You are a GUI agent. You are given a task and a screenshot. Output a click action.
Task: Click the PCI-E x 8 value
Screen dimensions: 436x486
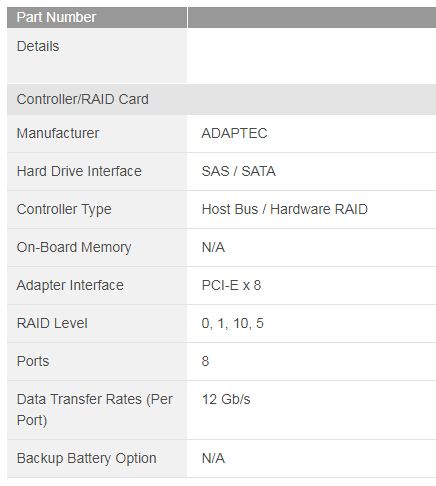[x=231, y=285]
